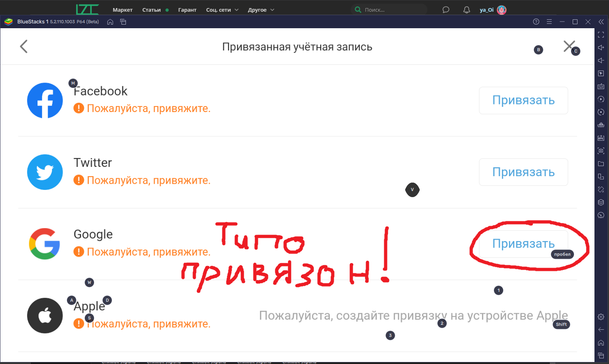Click the Apple device binding instruction text
The width and height of the screenshot is (609, 364).
pyautogui.click(x=414, y=316)
